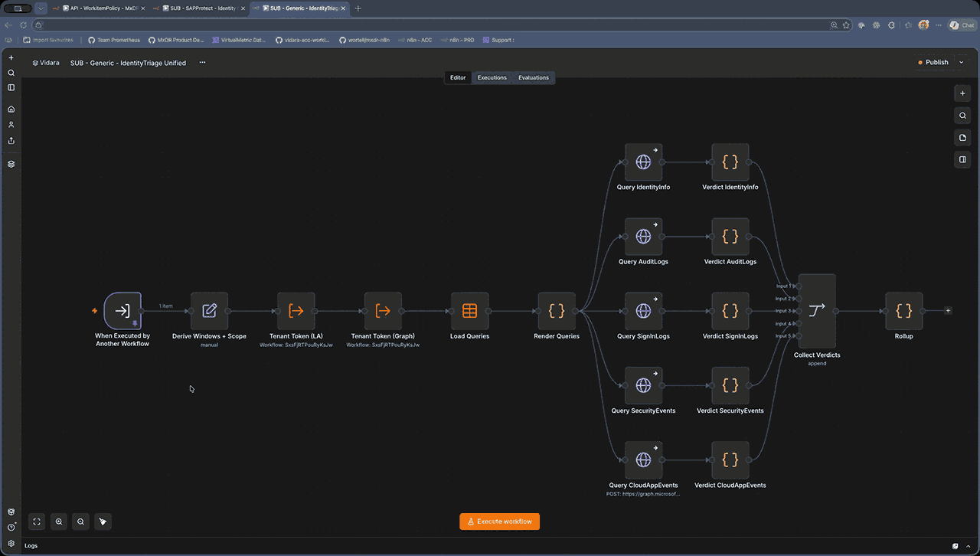Image resolution: width=980 pixels, height=556 pixels.
Task: Zoom out on the canvas
Action: [x=80, y=522]
